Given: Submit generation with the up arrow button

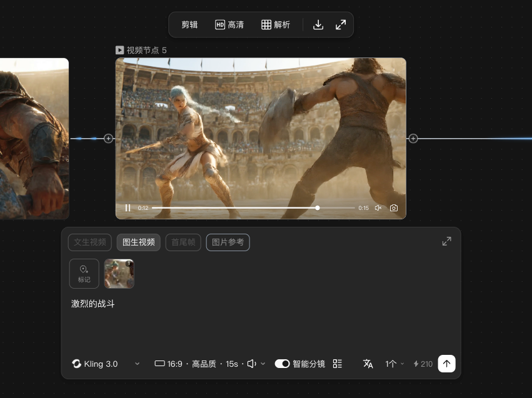Looking at the screenshot, I should click(x=446, y=363).
